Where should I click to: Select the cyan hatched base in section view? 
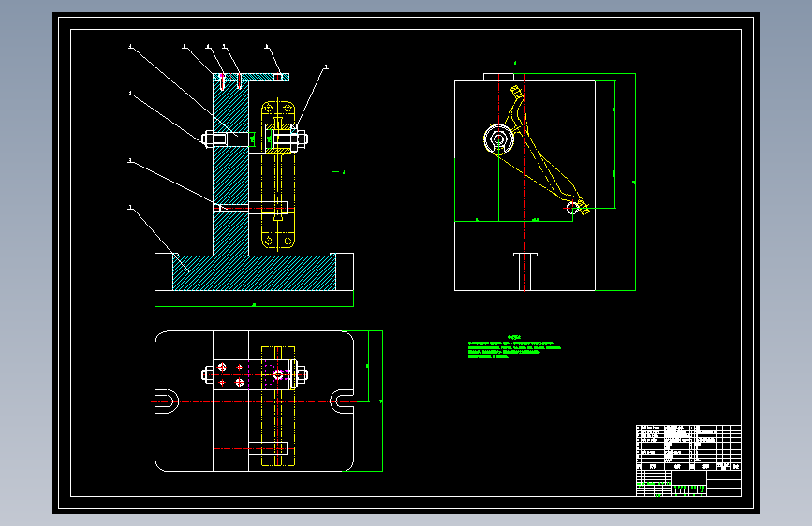(254, 271)
